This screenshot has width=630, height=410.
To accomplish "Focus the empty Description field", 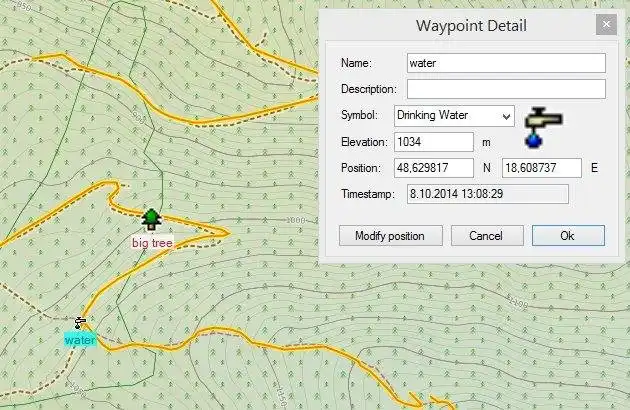I will click(506, 89).
